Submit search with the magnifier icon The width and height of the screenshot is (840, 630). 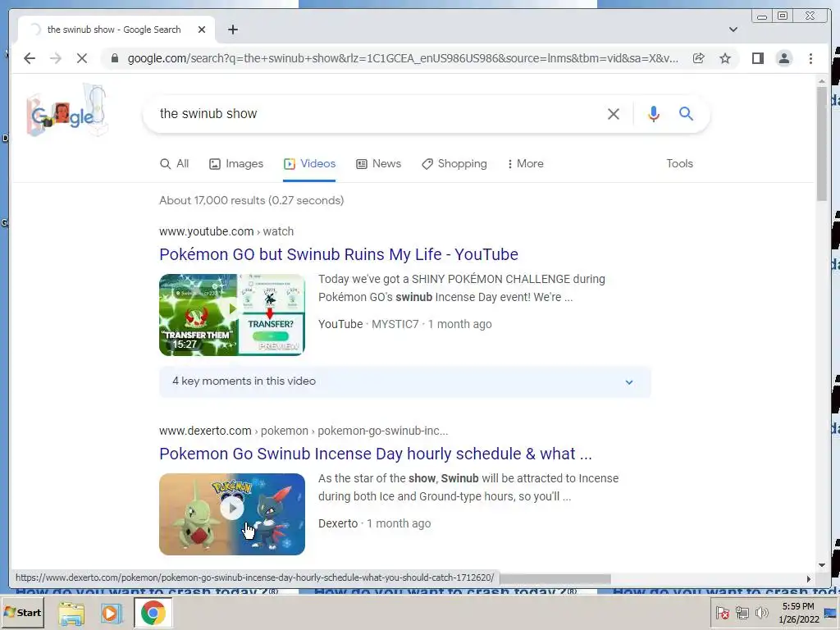[687, 113]
